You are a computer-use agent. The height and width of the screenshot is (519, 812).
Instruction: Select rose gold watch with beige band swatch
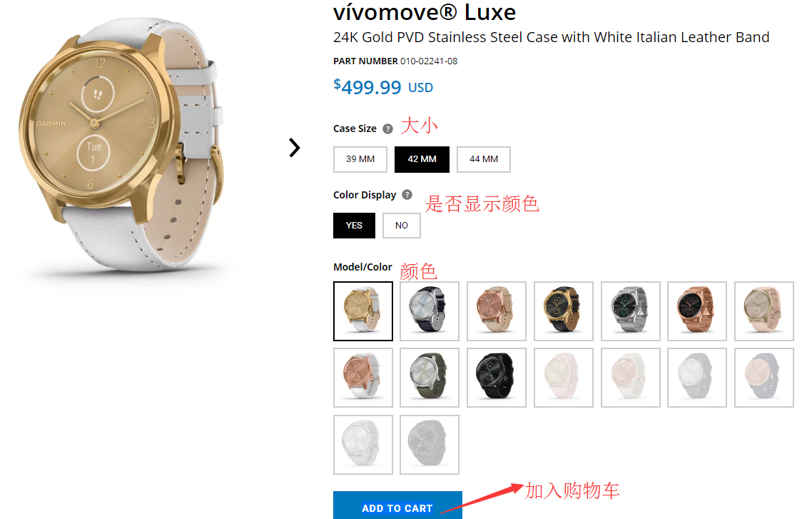497,311
